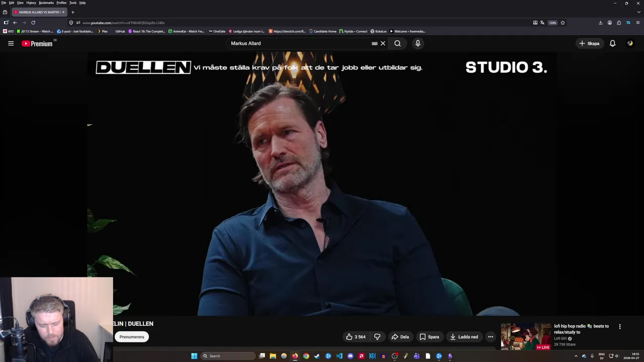Viewport: 644px width, 362px height.
Task: Open the browser application hamburger menu
Action: tap(638, 23)
